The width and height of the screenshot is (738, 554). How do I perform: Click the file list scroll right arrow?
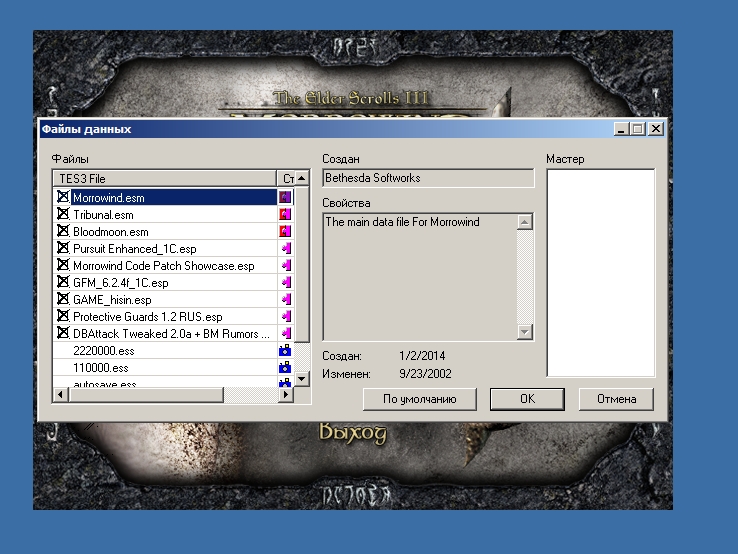click(x=285, y=394)
